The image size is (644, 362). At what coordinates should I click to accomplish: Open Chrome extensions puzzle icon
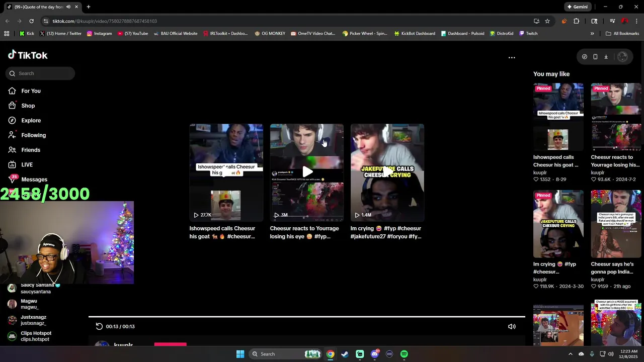(x=577, y=21)
